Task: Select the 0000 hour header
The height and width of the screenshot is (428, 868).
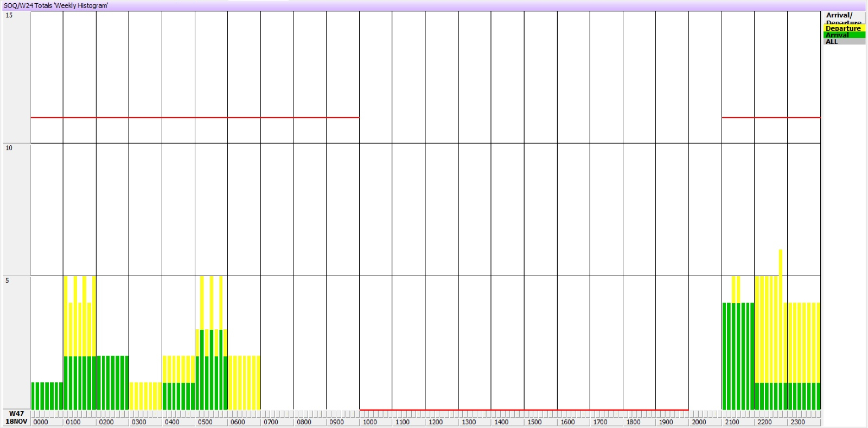Action: point(41,422)
